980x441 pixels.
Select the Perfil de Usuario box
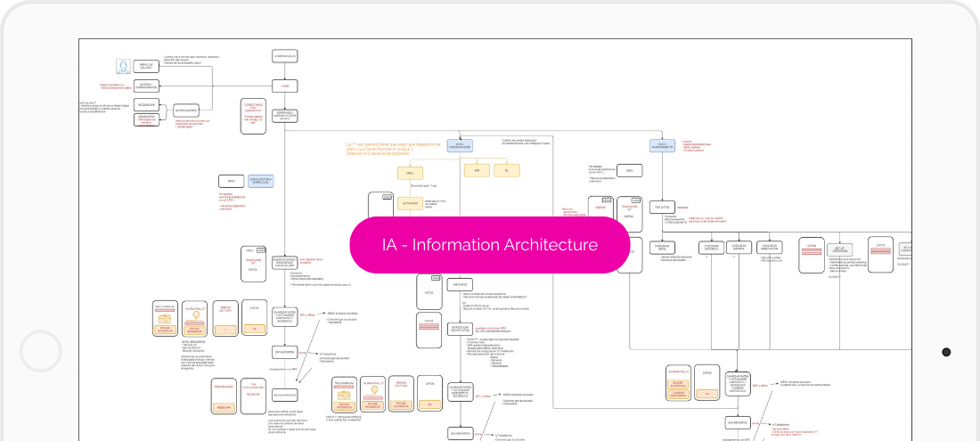click(146, 66)
